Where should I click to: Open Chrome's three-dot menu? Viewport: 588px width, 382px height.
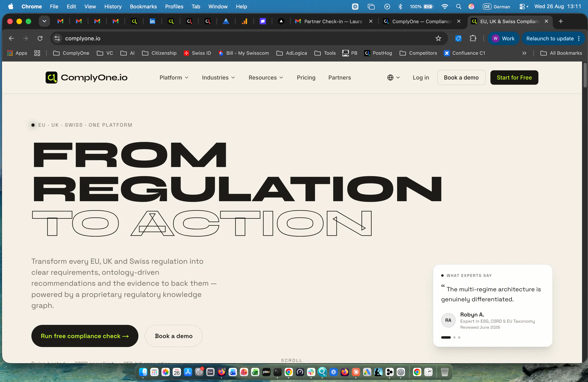click(579, 38)
